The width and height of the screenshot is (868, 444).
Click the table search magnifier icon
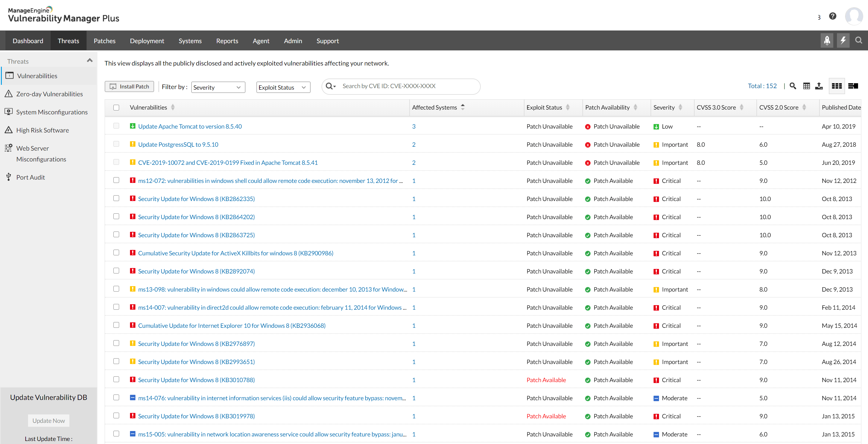coord(793,86)
